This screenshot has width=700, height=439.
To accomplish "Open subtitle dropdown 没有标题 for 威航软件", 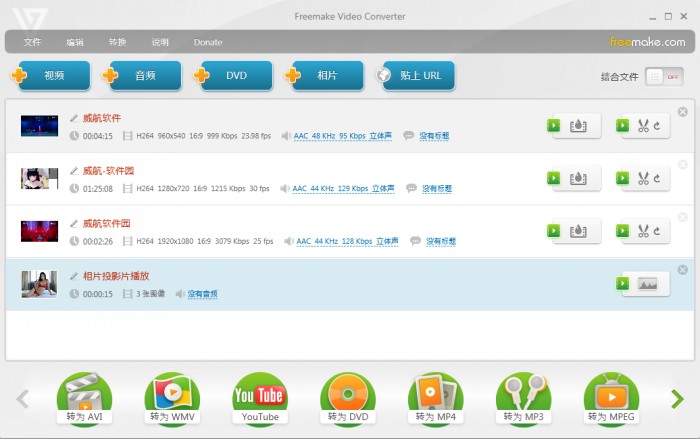I will [x=434, y=135].
